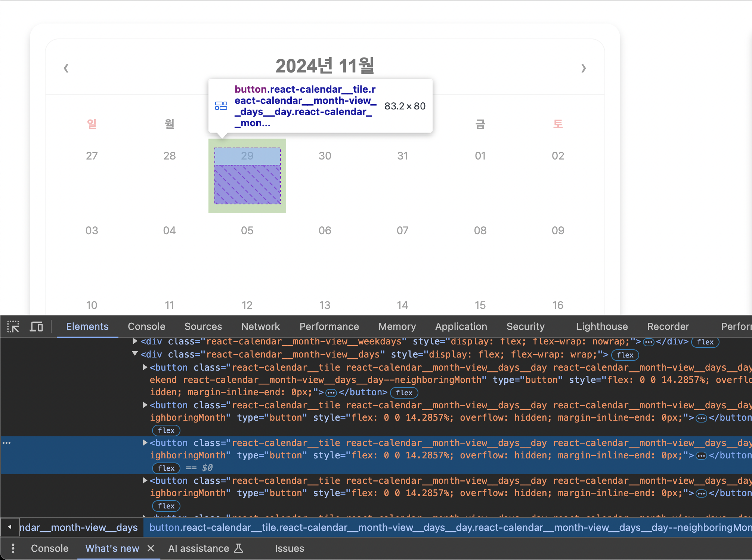This screenshot has height=560, width=752.
Task: Expand the weekdays div node
Action: click(135, 341)
